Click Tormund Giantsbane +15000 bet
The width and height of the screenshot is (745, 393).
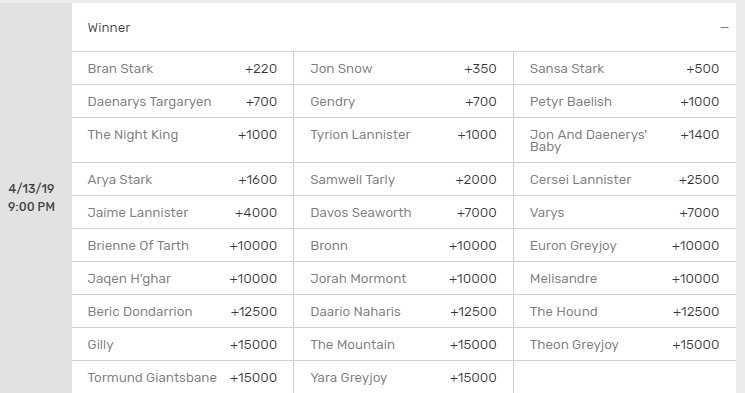click(x=182, y=377)
